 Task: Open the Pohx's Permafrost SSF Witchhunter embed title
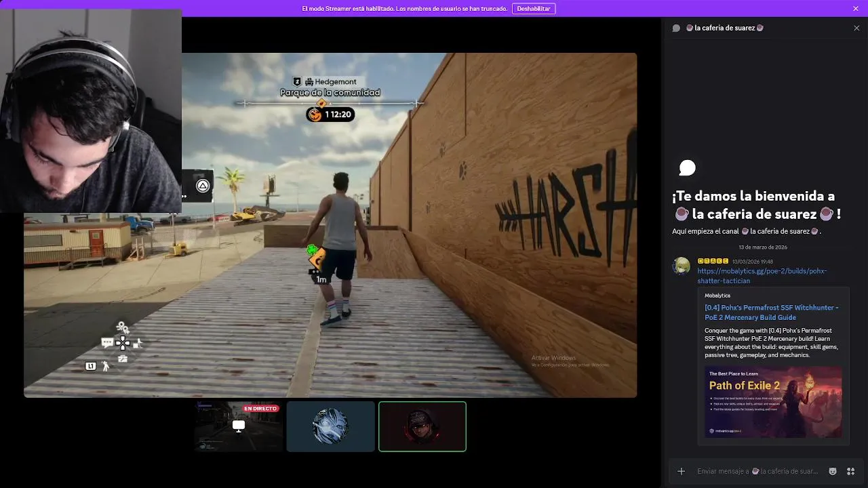(x=772, y=312)
